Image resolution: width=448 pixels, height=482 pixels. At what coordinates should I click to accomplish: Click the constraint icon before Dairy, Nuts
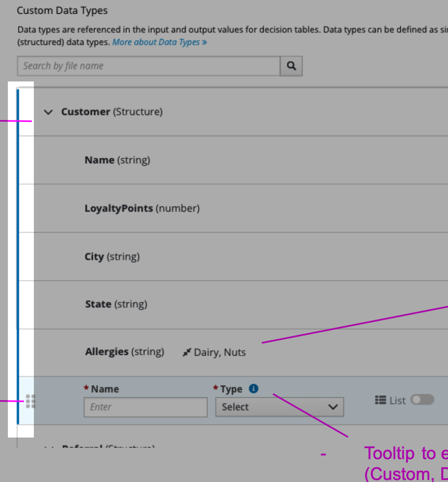[187, 352]
